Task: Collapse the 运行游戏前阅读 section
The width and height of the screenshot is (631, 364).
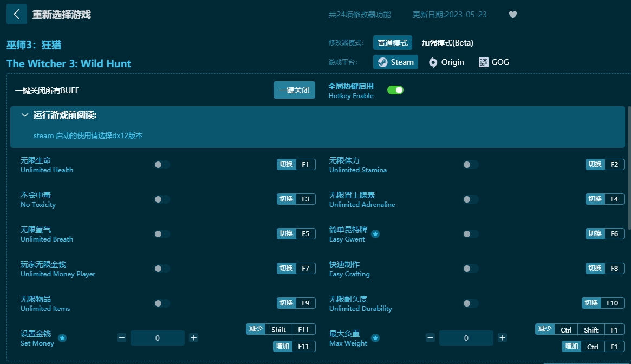Action: 24,115
